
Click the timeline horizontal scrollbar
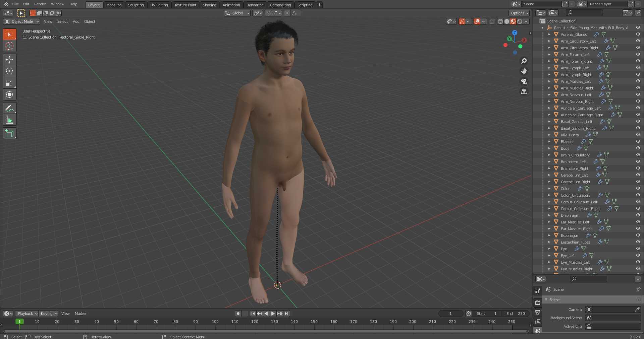266,331
